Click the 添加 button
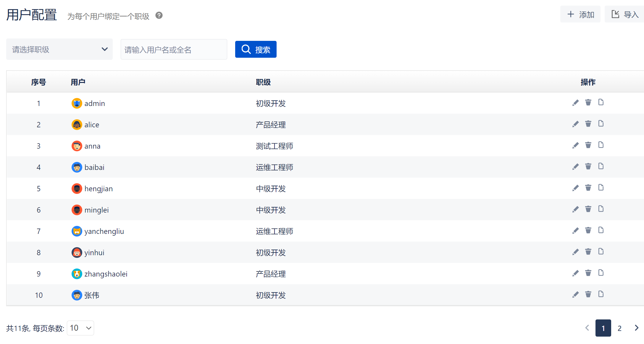The width and height of the screenshot is (644, 344). click(x=580, y=14)
